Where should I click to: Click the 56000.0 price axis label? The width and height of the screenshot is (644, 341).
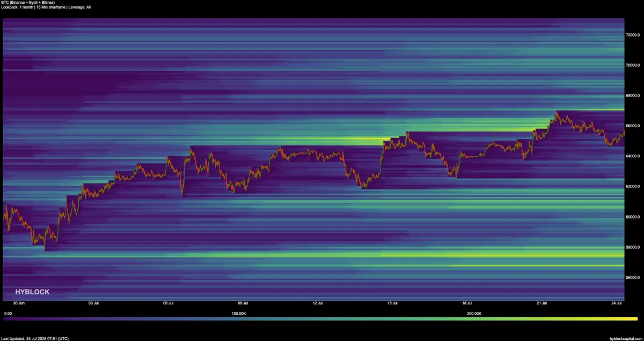click(632, 278)
